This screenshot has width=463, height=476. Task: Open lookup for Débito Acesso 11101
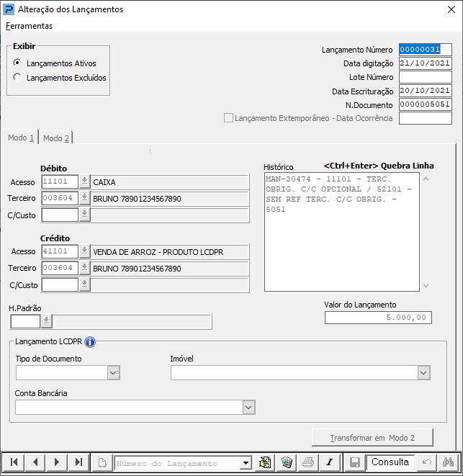point(85,181)
